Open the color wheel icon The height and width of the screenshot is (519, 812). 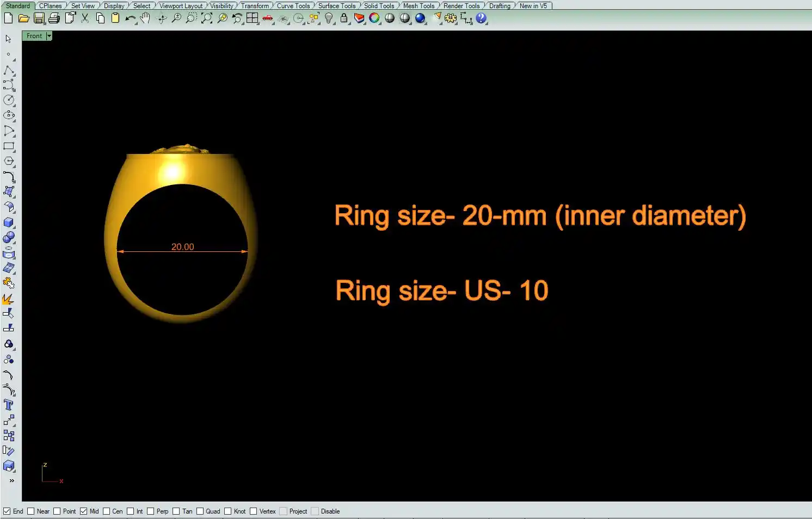pyautogui.click(x=374, y=18)
